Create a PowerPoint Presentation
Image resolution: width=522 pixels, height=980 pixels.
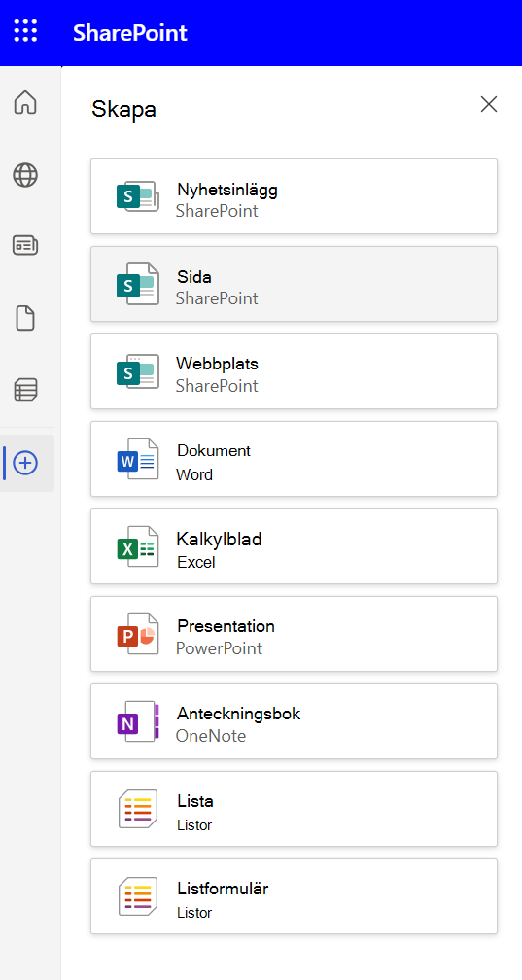click(294, 634)
